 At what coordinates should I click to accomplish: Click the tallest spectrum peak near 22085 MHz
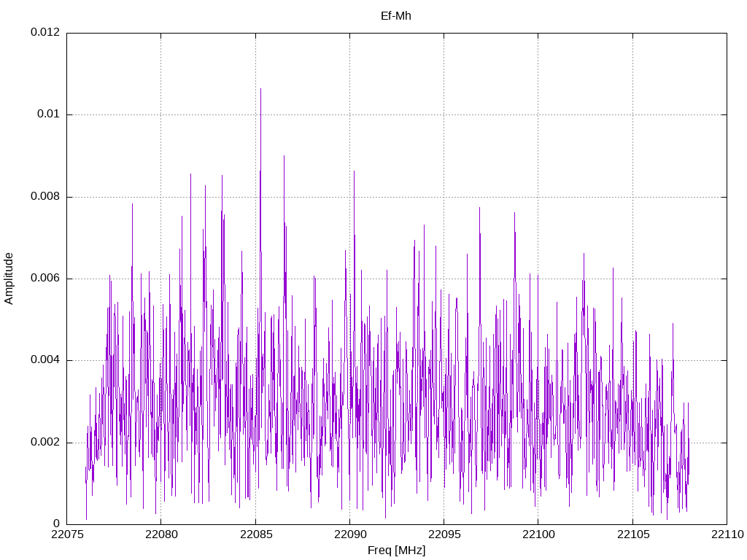click(x=260, y=90)
